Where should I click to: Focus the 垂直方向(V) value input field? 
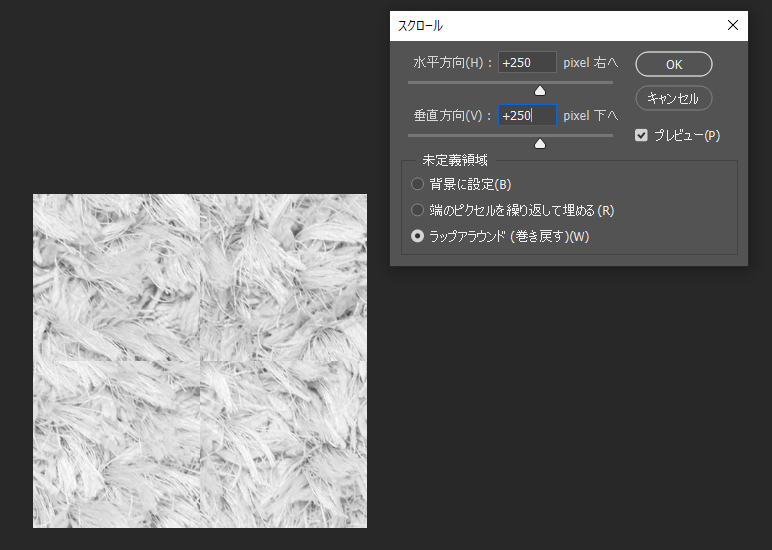pos(527,115)
